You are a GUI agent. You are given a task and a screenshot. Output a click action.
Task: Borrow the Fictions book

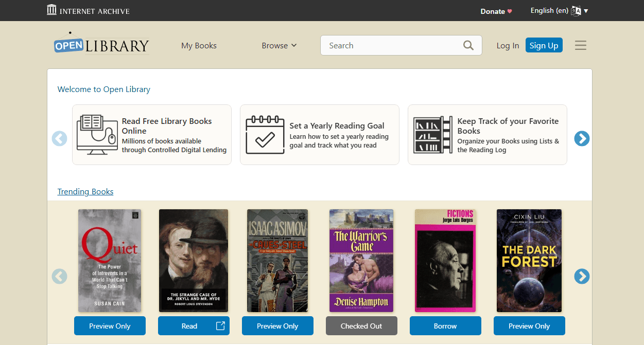pos(445,326)
